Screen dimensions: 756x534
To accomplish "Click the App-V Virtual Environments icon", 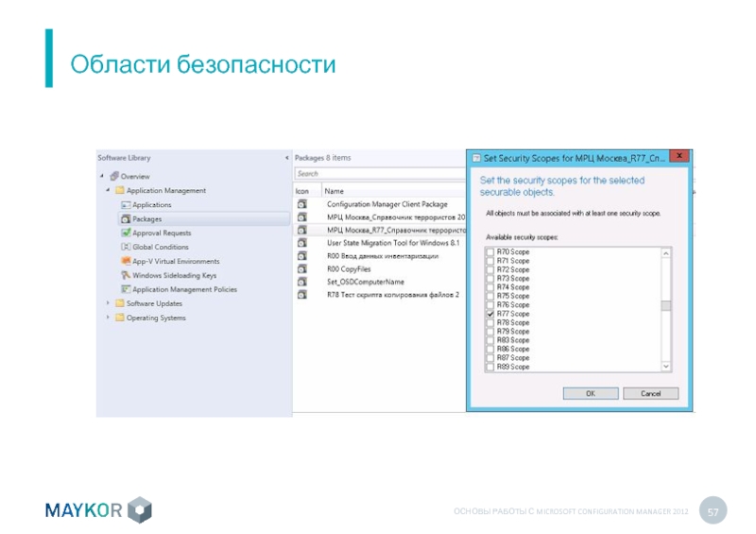I will (126, 261).
